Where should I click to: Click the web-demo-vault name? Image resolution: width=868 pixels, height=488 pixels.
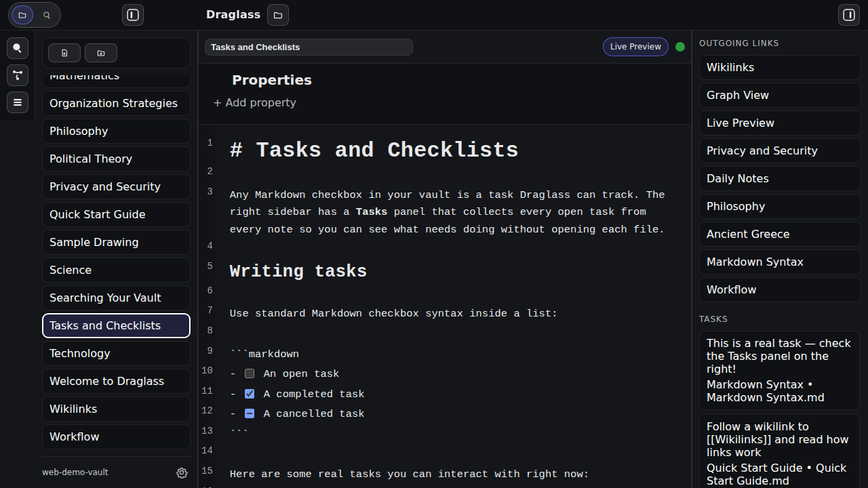click(75, 472)
